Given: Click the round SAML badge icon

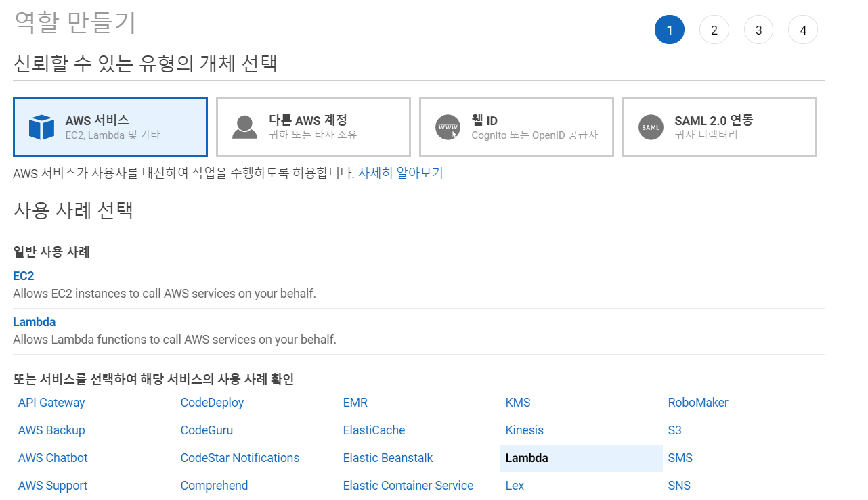Looking at the screenshot, I should (x=651, y=127).
